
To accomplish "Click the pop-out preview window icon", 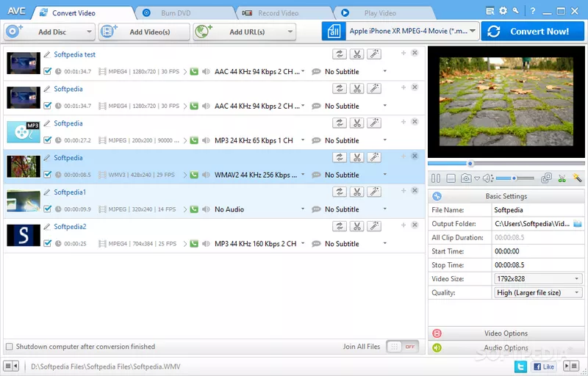I will click(546, 178).
